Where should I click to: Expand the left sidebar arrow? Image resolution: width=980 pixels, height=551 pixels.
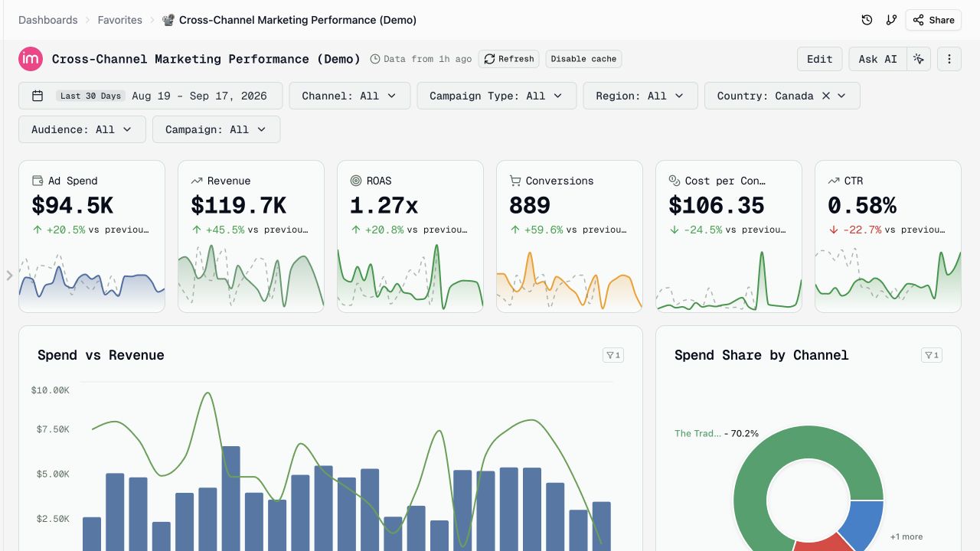tap(9, 275)
